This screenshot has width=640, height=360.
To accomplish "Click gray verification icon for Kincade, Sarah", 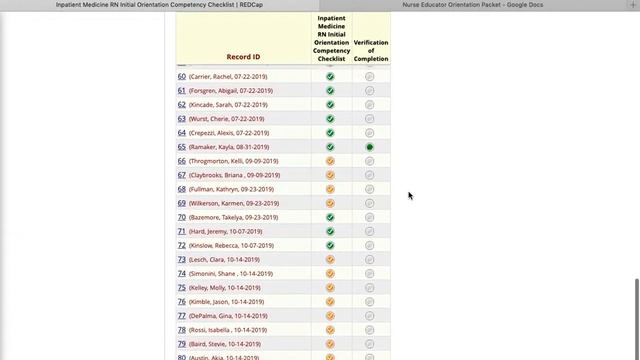I will tap(369, 105).
